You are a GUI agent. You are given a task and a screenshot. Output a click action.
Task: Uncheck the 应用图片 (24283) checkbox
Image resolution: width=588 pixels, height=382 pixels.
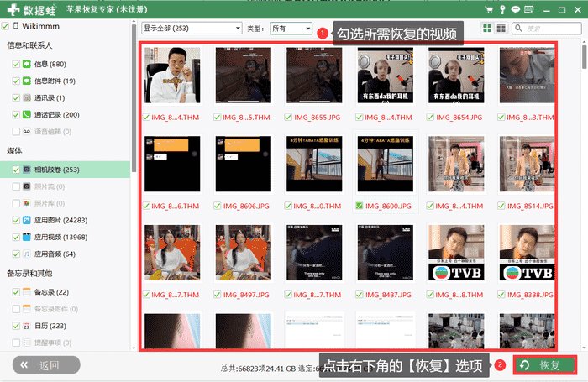click(x=16, y=221)
